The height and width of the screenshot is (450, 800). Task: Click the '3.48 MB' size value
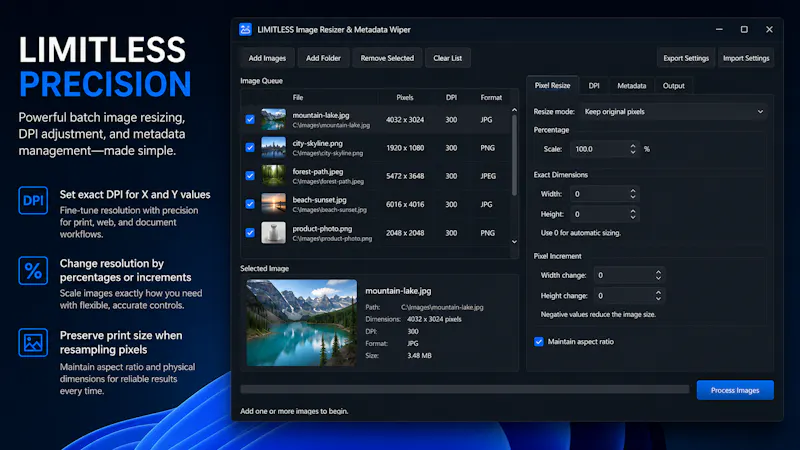pos(419,356)
